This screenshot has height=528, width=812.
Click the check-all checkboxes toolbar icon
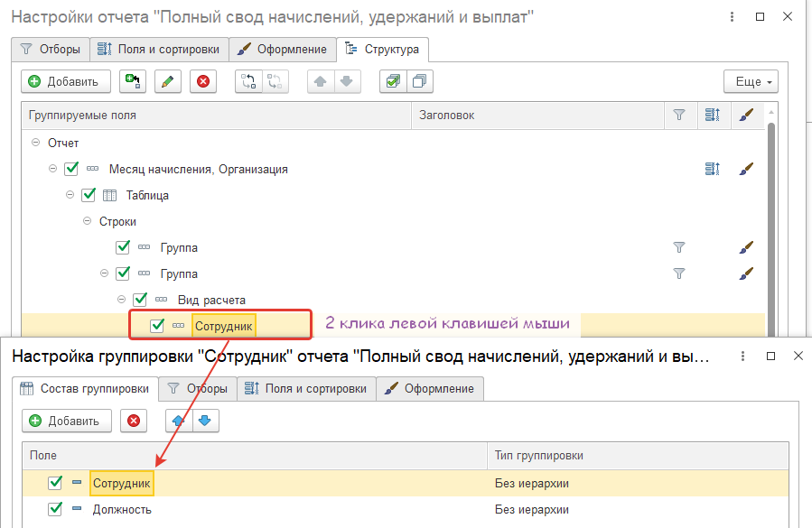(392, 81)
